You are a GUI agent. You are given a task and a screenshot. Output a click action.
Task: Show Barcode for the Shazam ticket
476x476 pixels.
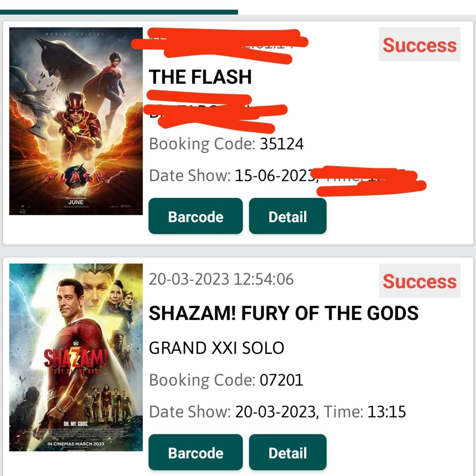tap(195, 452)
